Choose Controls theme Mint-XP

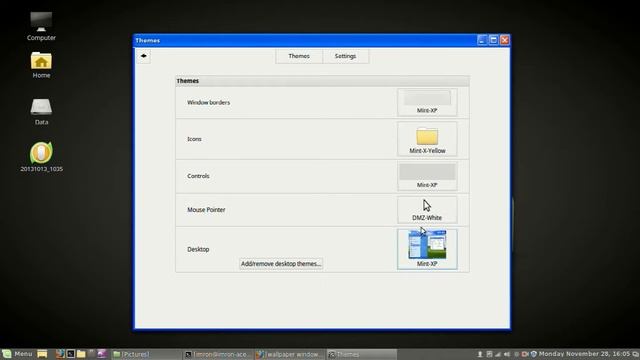427,176
